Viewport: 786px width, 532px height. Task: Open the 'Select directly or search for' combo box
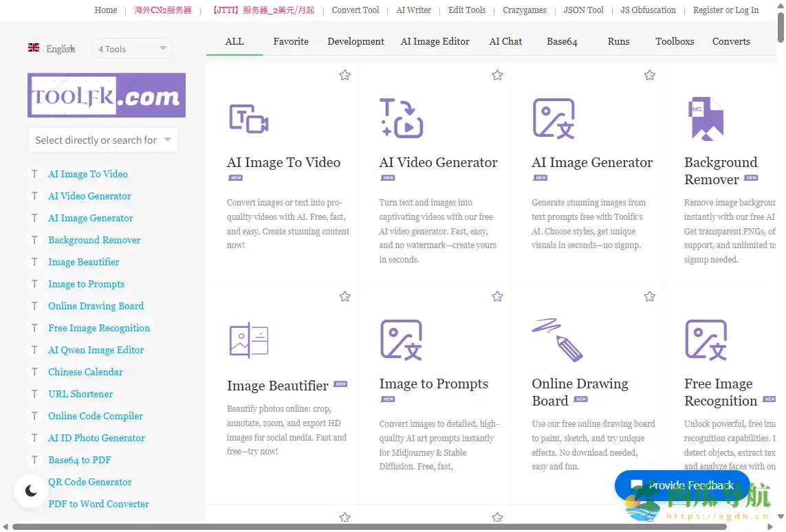tap(103, 140)
